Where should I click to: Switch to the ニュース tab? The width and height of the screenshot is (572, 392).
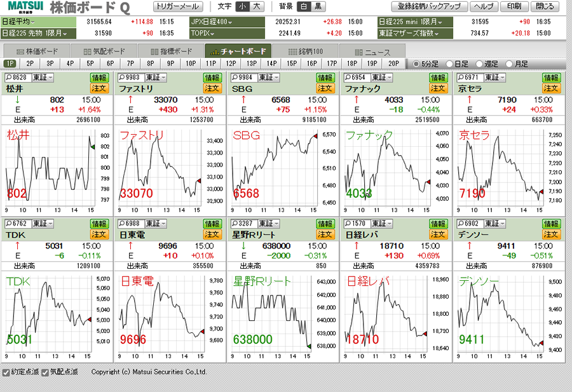[x=372, y=51]
